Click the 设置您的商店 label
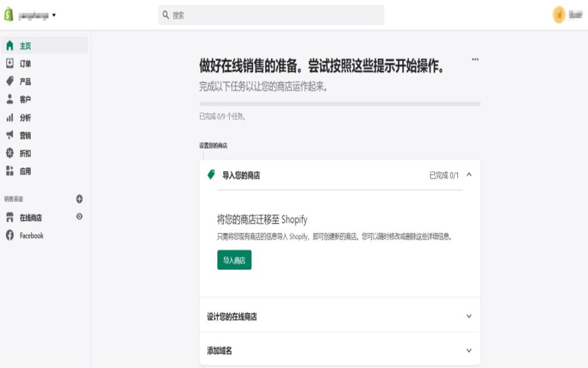The height and width of the screenshot is (368, 588). 213,146
